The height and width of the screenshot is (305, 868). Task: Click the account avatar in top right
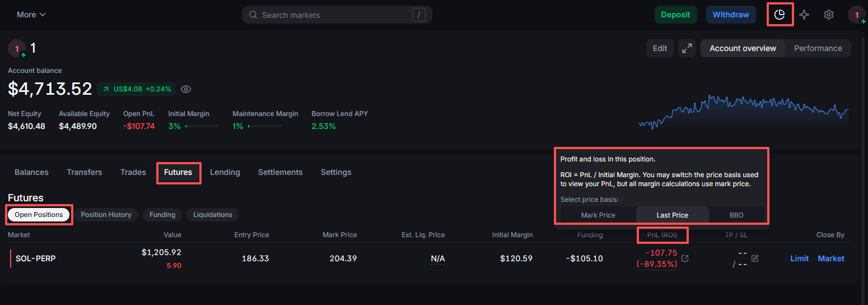[856, 15]
